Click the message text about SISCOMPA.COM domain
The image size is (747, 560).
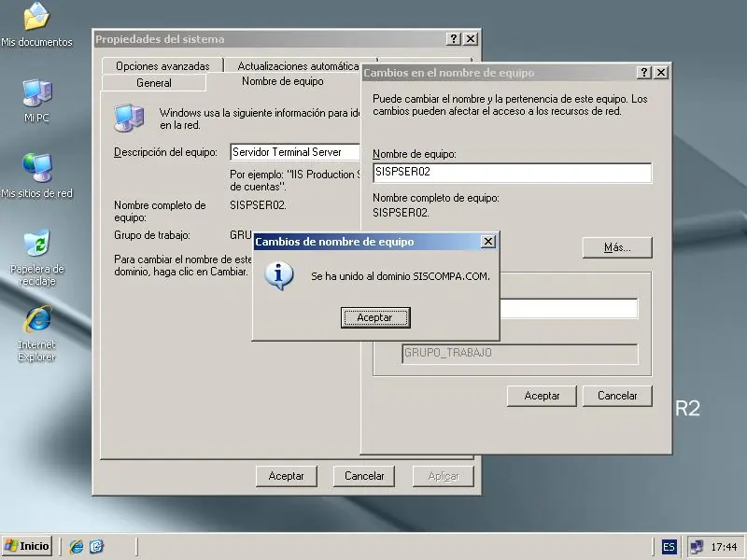point(401,276)
